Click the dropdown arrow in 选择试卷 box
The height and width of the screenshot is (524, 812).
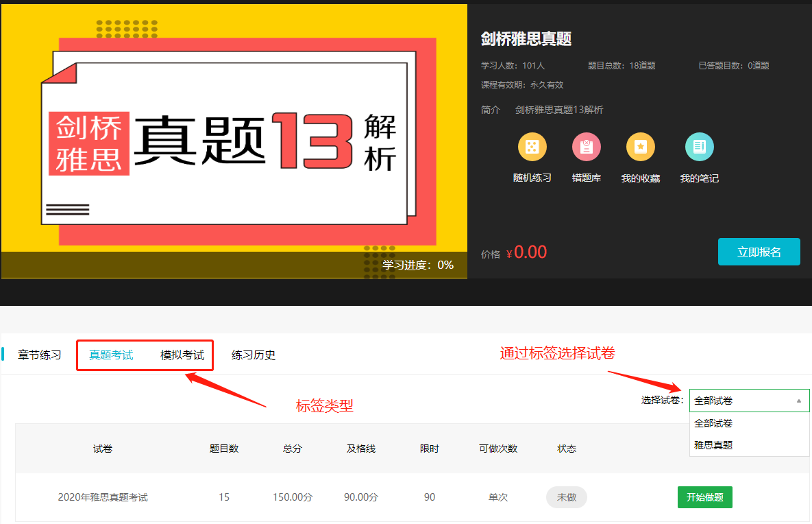798,401
